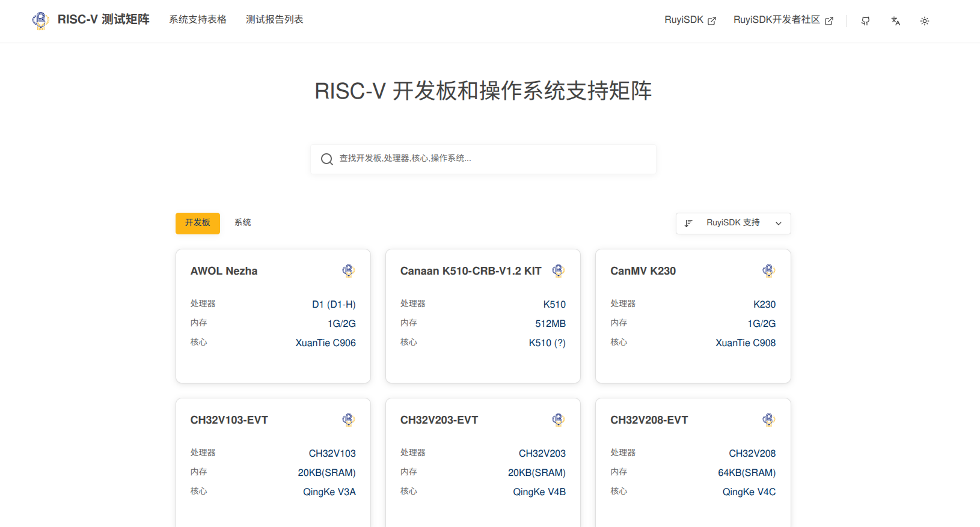980x527 pixels.
Task: Click RuyiSDK badge icon on CH32V103-EVT card
Action: (x=349, y=420)
